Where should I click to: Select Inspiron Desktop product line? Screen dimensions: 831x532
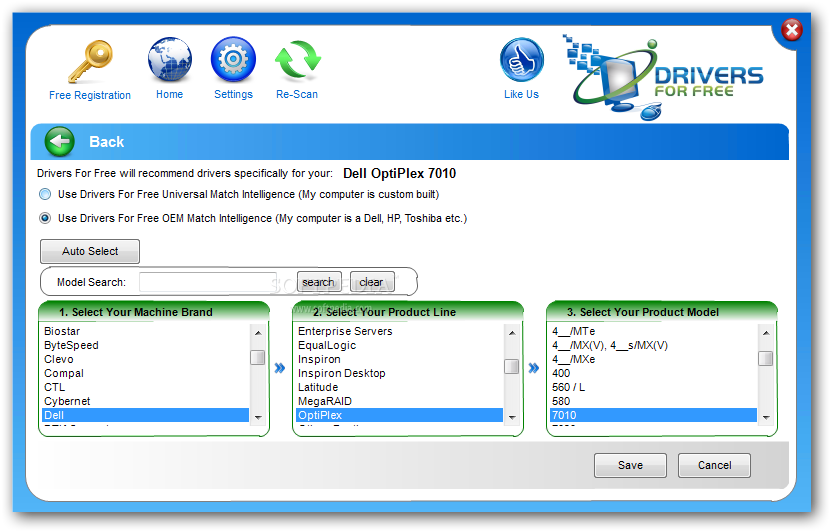click(399, 374)
